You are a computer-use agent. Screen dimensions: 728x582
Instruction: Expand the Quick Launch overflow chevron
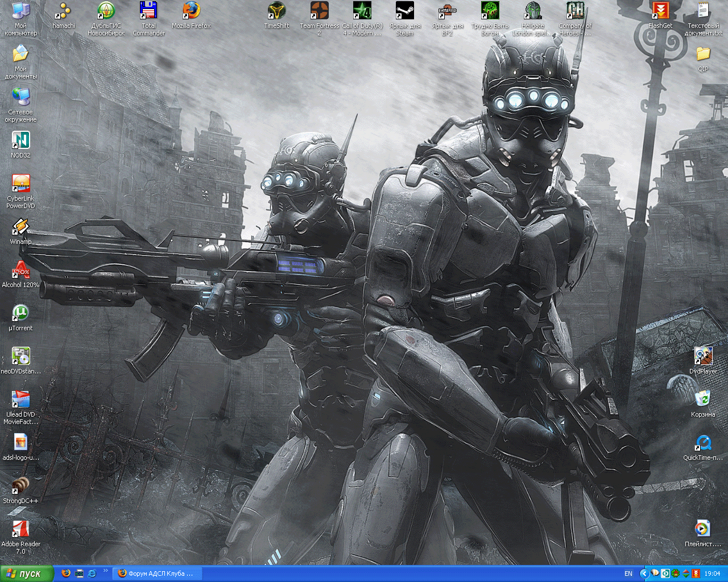click(105, 571)
